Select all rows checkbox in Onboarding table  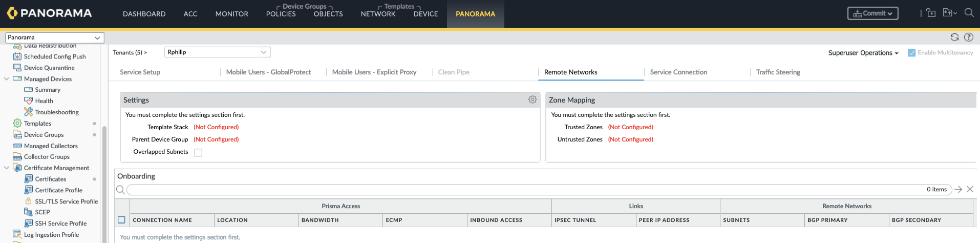pyautogui.click(x=122, y=220)
